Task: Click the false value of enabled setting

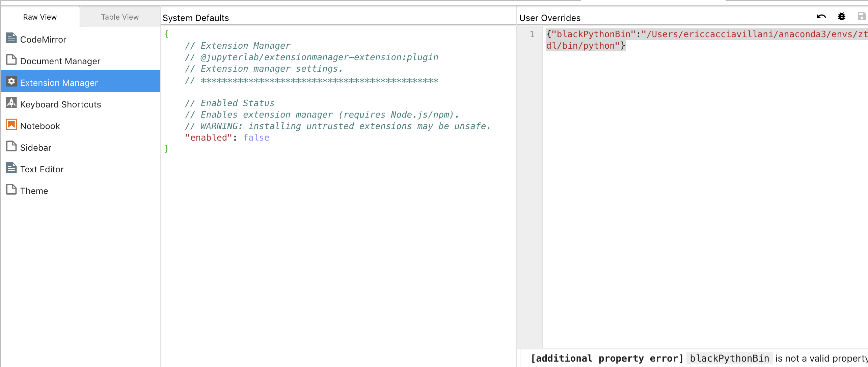Action: pyautogui.click(x=256, y=137)
